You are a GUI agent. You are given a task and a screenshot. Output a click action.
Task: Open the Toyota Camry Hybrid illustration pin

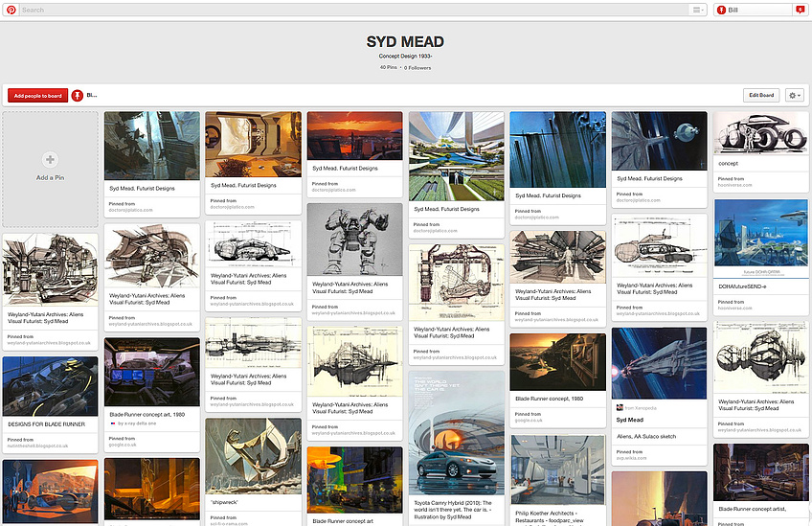tap(456, 433)
